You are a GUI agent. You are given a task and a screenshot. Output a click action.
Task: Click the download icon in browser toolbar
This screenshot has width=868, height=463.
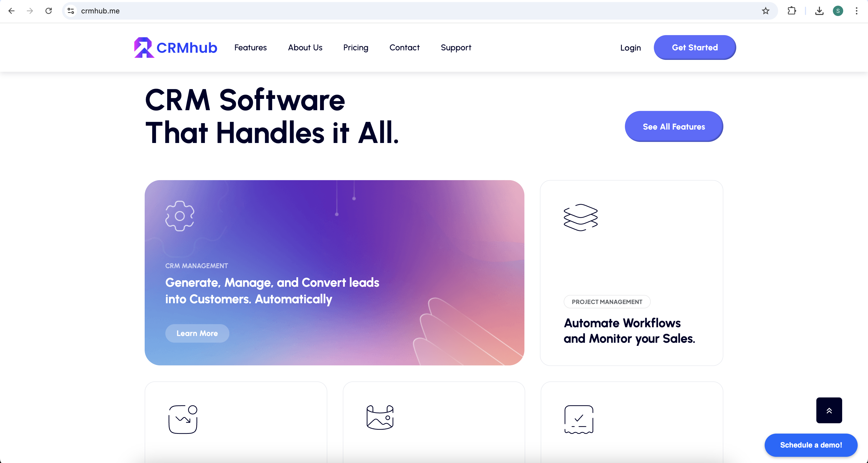click(x=819, y=11)
